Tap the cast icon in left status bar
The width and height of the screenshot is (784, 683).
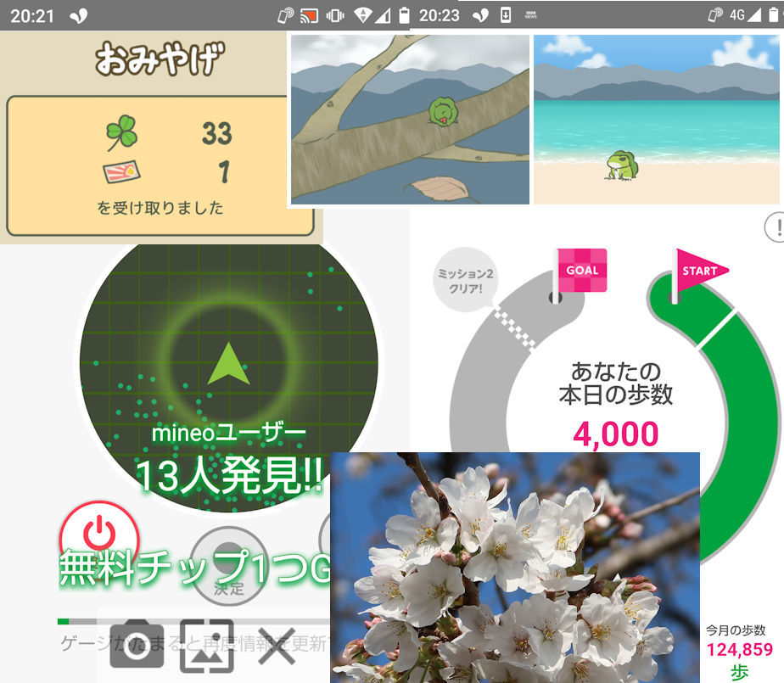(x=309, y=16)
